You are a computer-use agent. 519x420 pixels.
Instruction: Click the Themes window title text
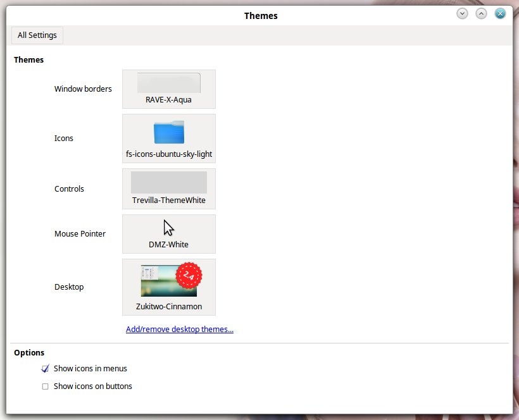[261, 16]
